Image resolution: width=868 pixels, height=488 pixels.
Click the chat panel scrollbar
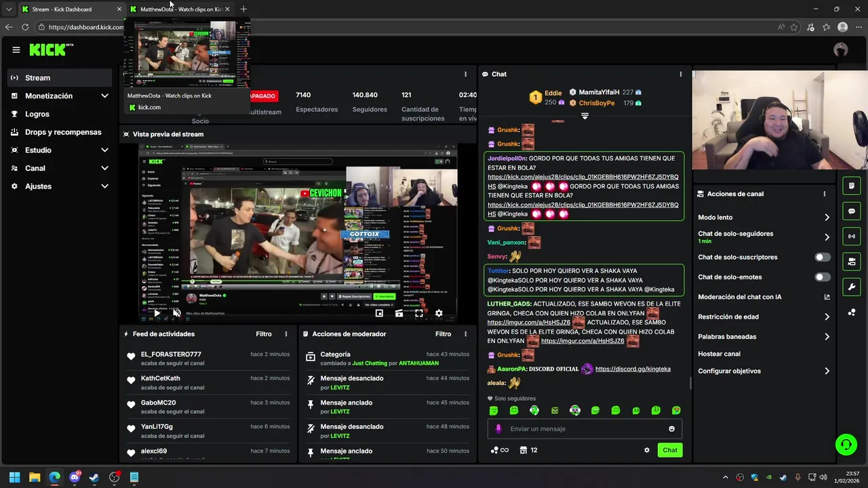point(690,384)
